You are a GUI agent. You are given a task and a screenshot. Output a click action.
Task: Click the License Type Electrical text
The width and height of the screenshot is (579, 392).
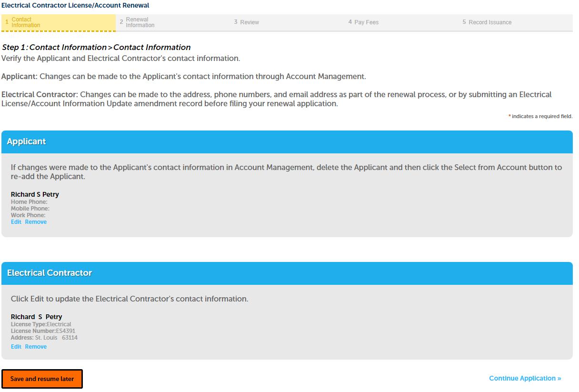[x=41, y=324]
